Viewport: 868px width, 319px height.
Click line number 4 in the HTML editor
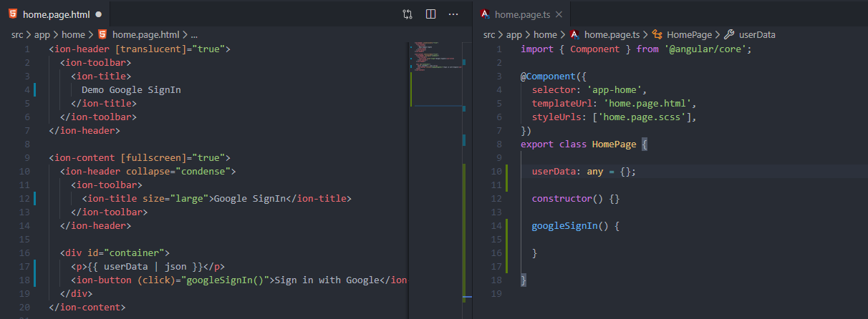click(26, 90)
